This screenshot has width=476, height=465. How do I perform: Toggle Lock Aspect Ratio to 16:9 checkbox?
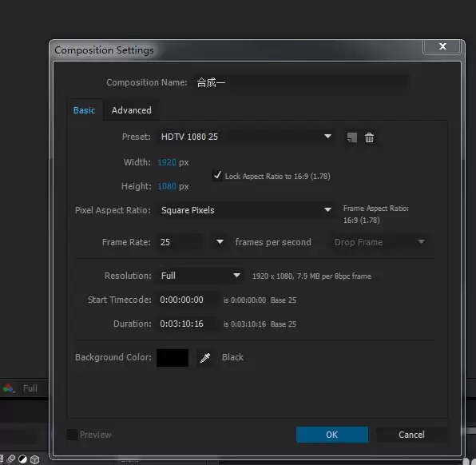[x=217, y=176]
